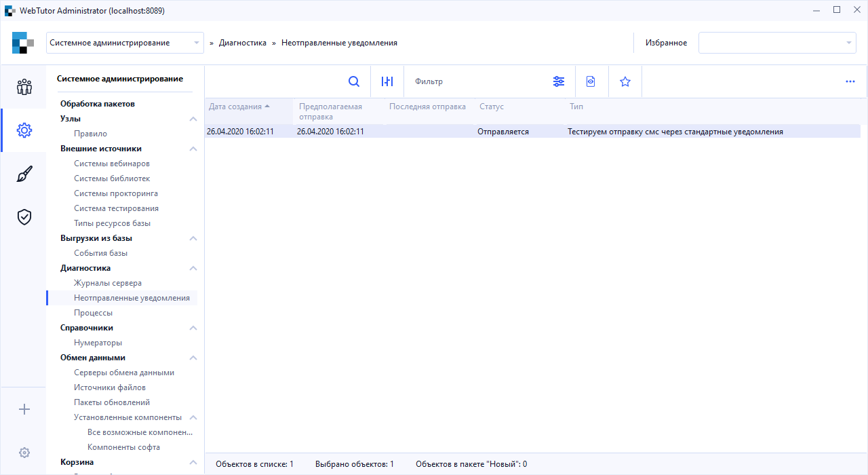Image resolution: width=868 pixels, height=475 pixels.
Task: Open the small settings gear at bottom
Action: click(x=24, y=453)
